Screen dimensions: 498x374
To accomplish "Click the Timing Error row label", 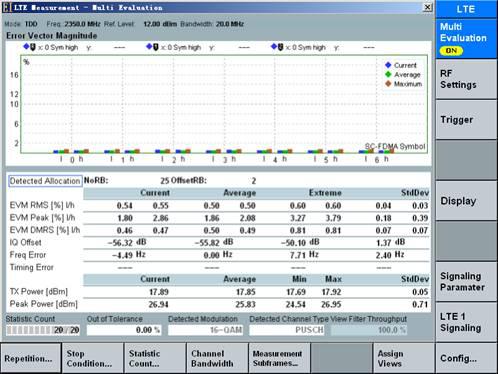I will point(31,267).
